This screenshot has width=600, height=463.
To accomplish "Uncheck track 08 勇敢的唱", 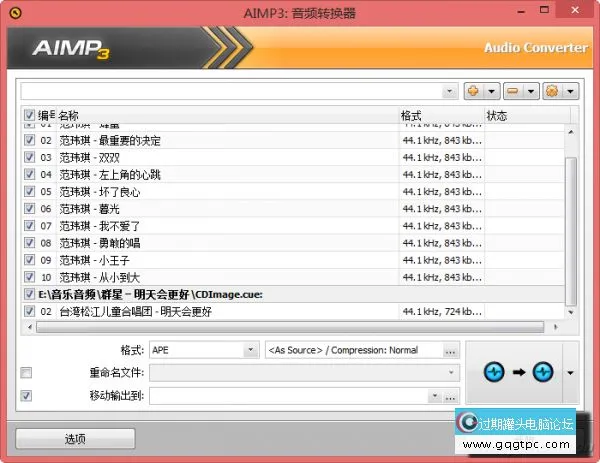I will (29, 243).
